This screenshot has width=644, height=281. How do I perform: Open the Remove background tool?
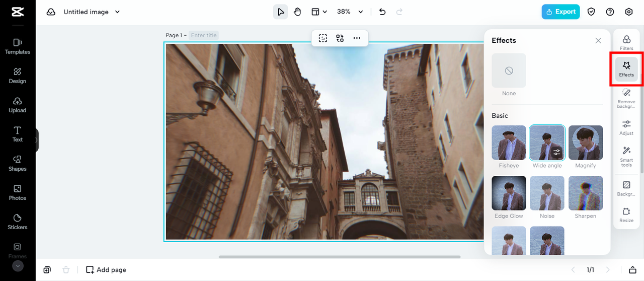click(626, 98)
